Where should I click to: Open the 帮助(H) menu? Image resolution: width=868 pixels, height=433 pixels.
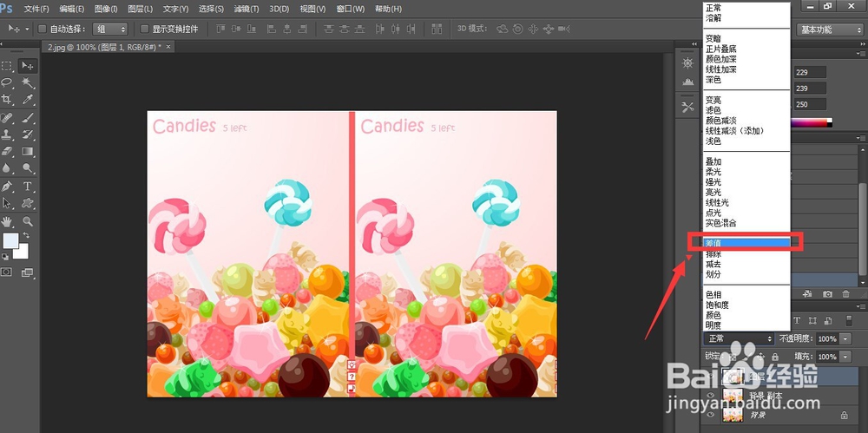tap(389, 9)
